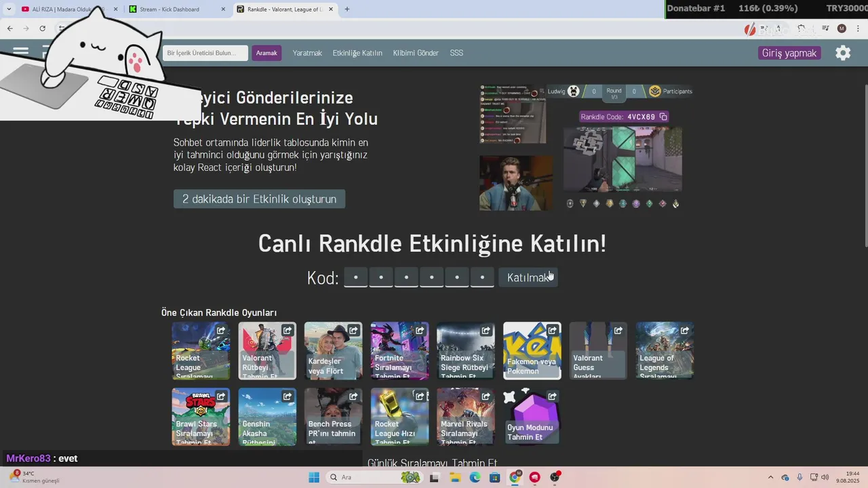This screenshot has height=488, width=868.
Task: Click the Canlı Rankdle Etkinliğine Katılın heading
Action: (x=433, y=244)
